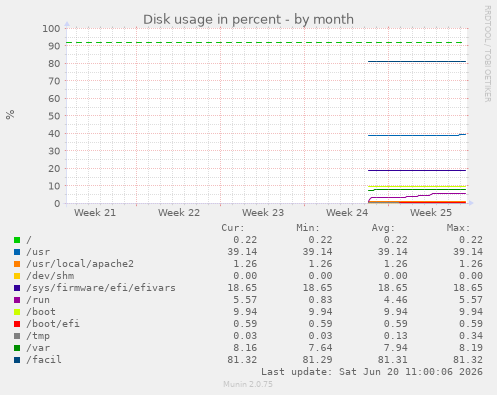Click the 50 y-axis label

click(x=54, y=116)
